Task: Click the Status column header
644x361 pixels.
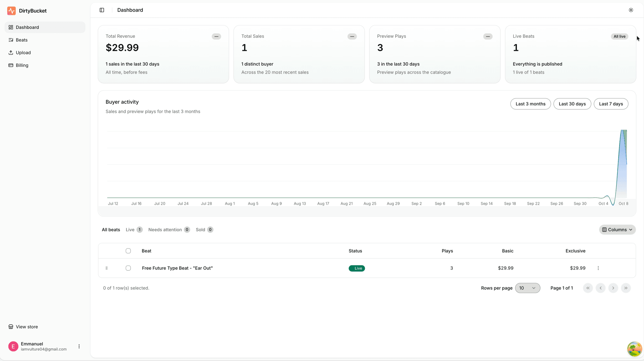Action: [355, 251]
